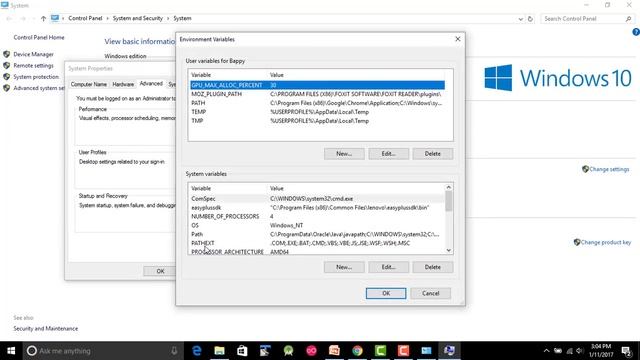Open Microsoft Edge from the taskbar
The image size is (640, 360).
(197, 351)
